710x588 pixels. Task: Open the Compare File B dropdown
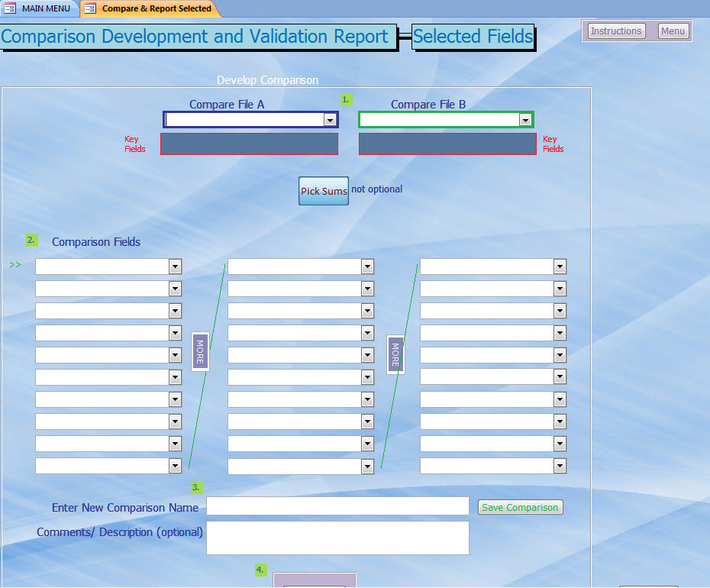coord(525,120)
